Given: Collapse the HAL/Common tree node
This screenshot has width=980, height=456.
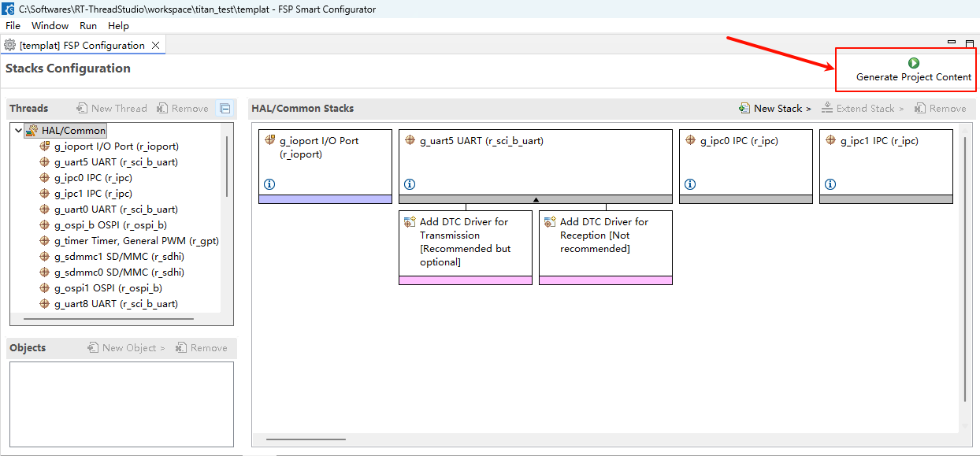Looking at the screenshot, I should click(x=18, y=131).
